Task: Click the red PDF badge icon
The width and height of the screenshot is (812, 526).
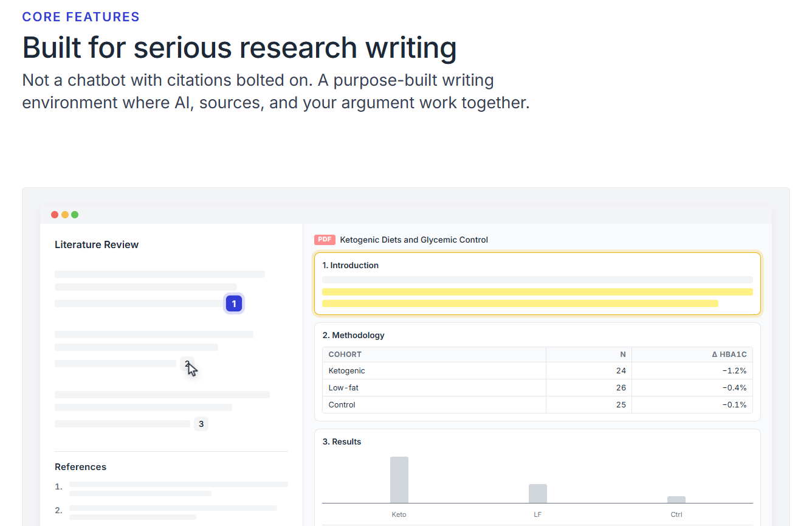Action: click(325, 240)
